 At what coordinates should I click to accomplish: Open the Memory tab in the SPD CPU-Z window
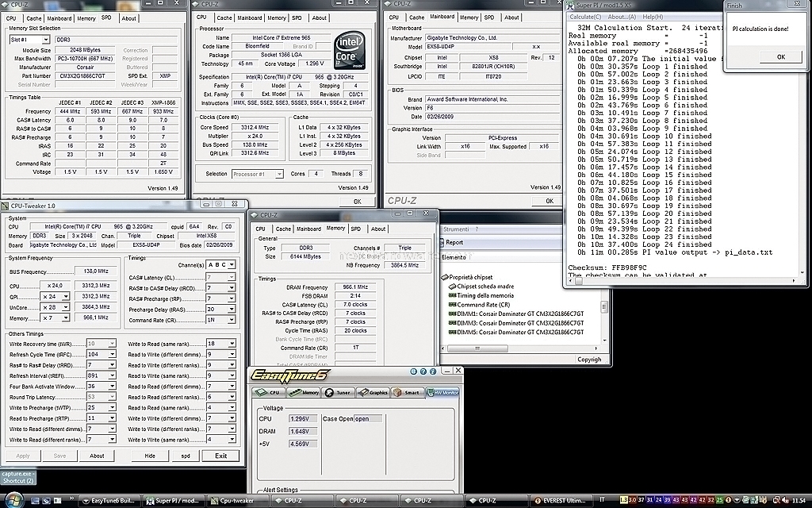point(86,19)
